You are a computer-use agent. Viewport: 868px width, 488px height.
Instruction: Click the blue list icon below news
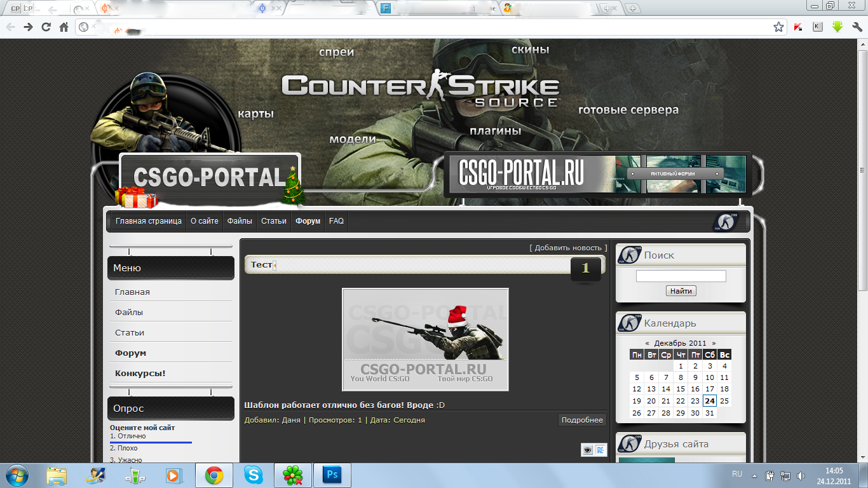pyautogui.click(x=600, y=450)
